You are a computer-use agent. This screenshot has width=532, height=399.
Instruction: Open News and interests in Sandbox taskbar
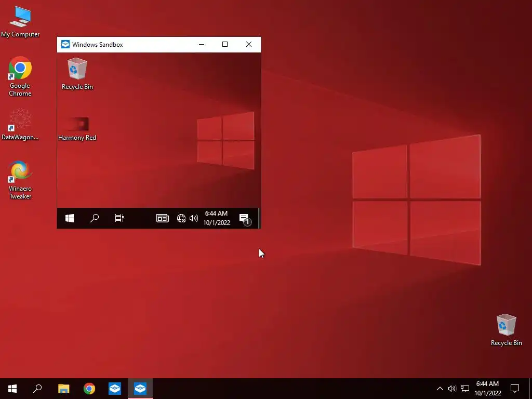click(163, 218)
